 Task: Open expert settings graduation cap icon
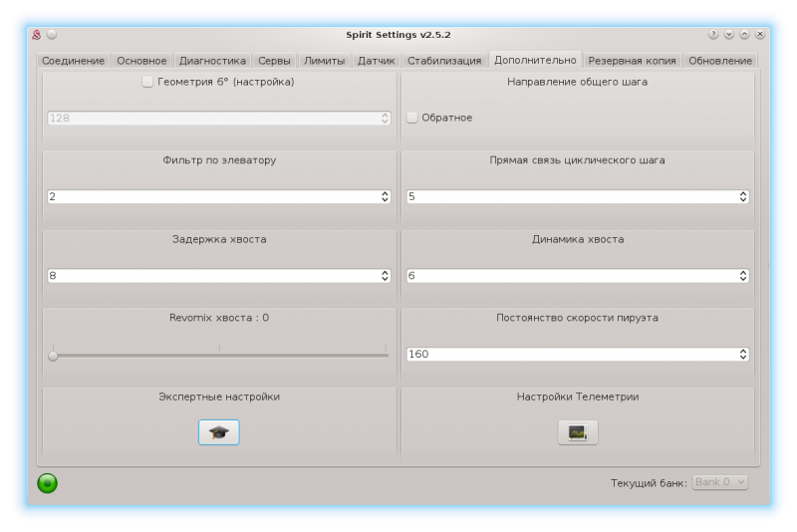coord(218,432)
